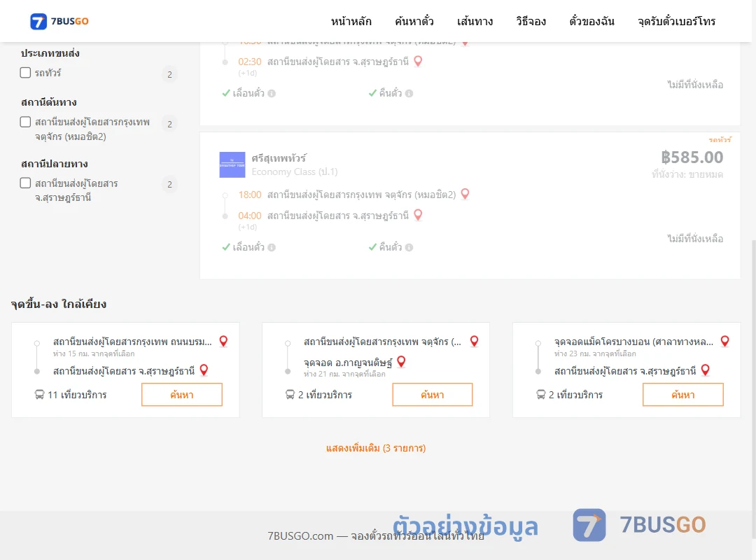The height and width of the screenshot is (560, 756).
Task: Click the Economy Class (ป.1) label
Action: (x=295, y=171)
